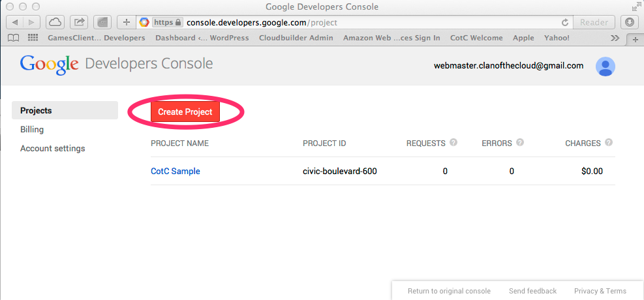Click the Developers Console title text

[149, 64]
